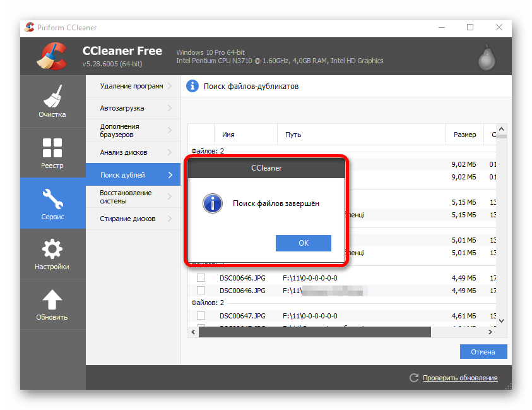The width and height of the screenshot is (532, 410).
Task: Click the scroll up arrow of results list
Action: click(502, 129)
